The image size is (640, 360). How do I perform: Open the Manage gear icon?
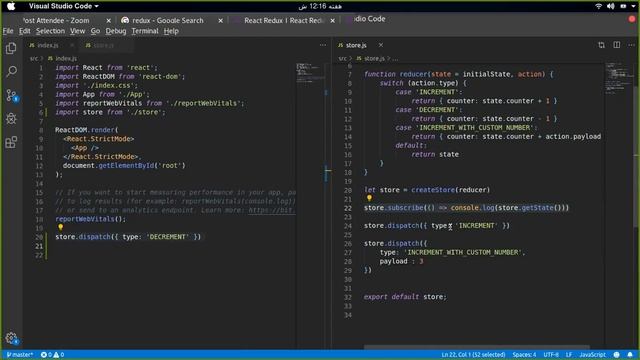(11, 338)
